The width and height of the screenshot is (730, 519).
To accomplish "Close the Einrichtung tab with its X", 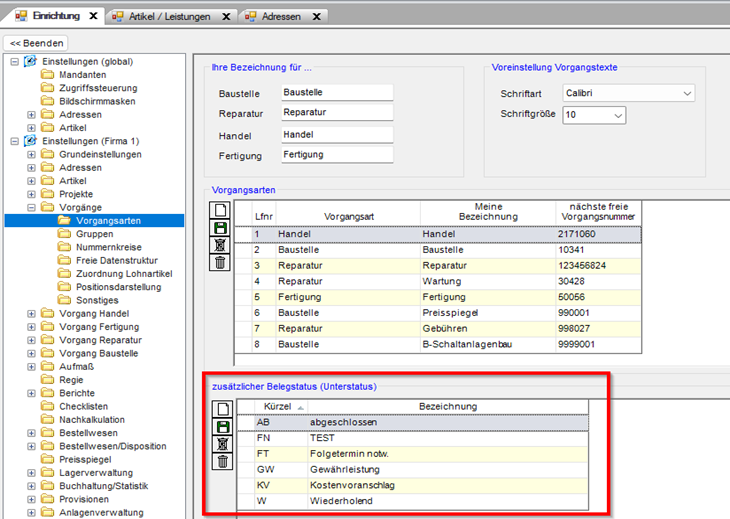I will (93, 17).
